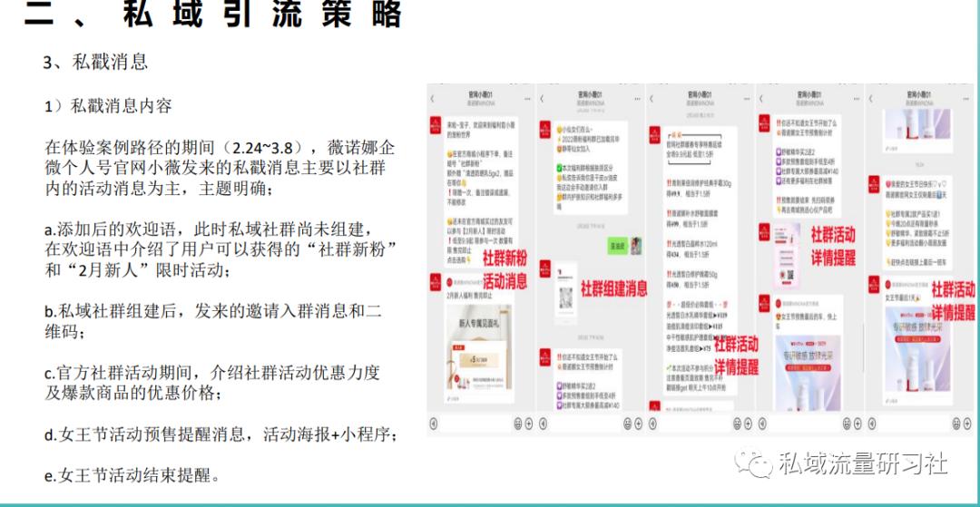This screenshot has width=980, height=507.
Task: Tap plus attachment icon in first chat screenshot
Action: click(x=529, y=424)
